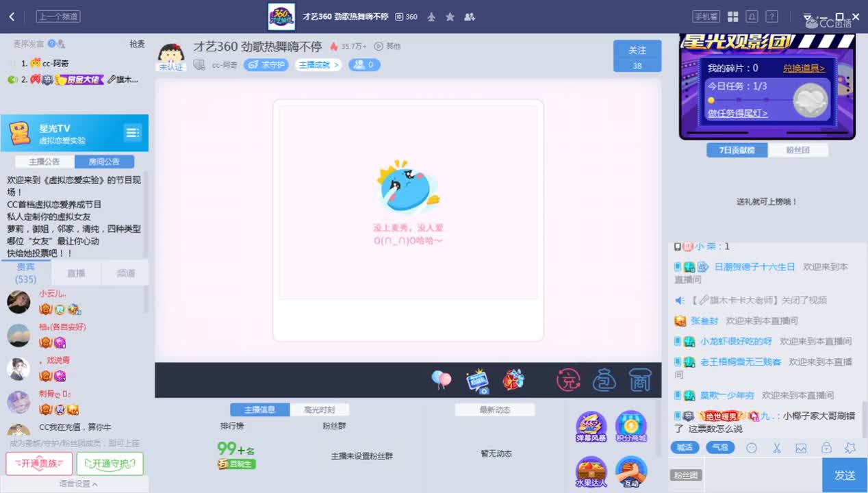
Task: Click the 充 recharge icon
Action: pyautogui.click(x=568, y=380)
